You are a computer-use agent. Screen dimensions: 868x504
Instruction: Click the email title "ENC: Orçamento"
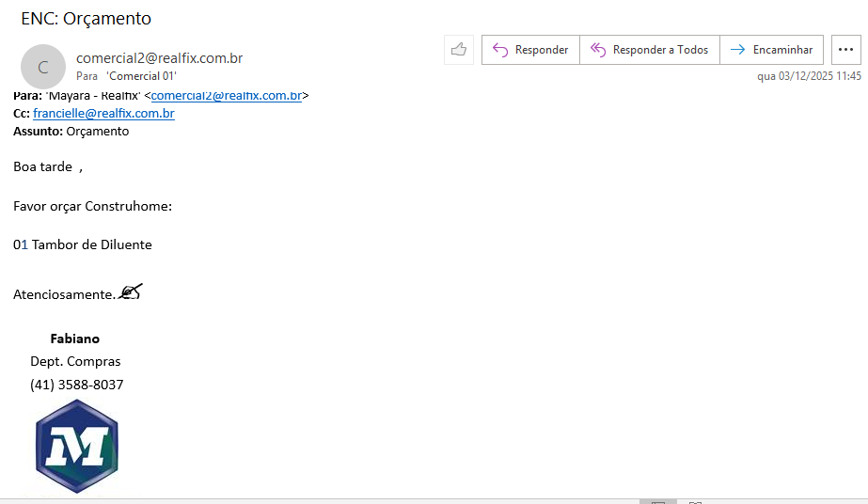pyautogui.click(x=86, y=19)
